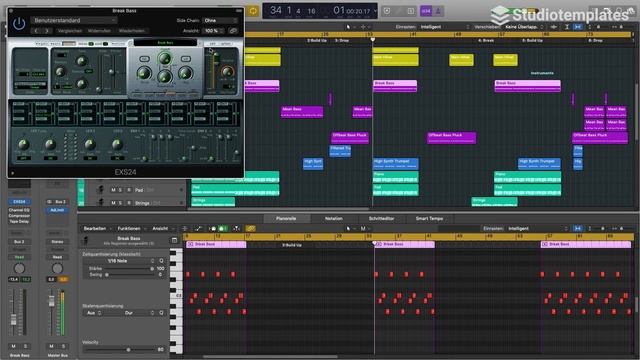Solo the Strings track

(x=120, y=203)
